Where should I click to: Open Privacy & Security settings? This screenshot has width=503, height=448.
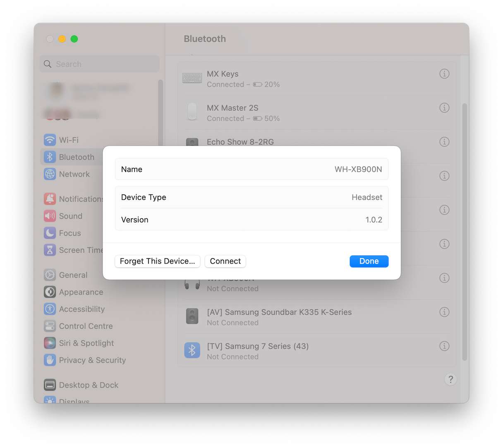pyautogui.click(x=85, y=360)
